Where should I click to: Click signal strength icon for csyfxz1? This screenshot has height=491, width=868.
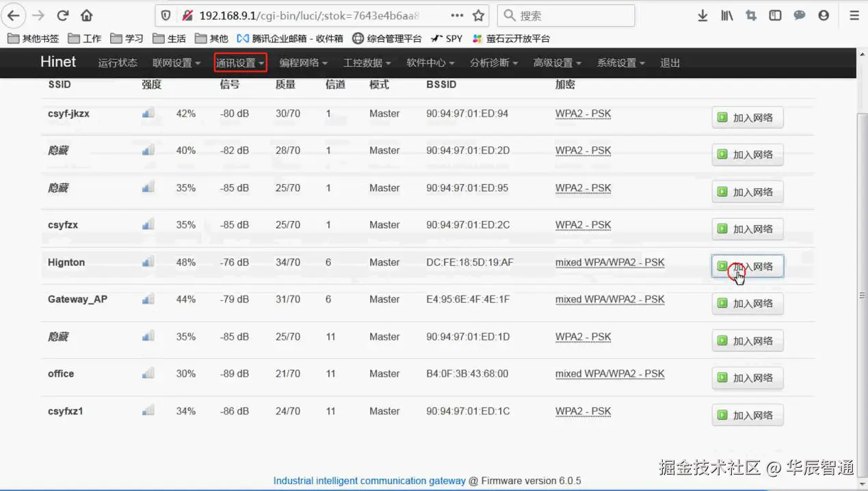[x=148, y=410]
